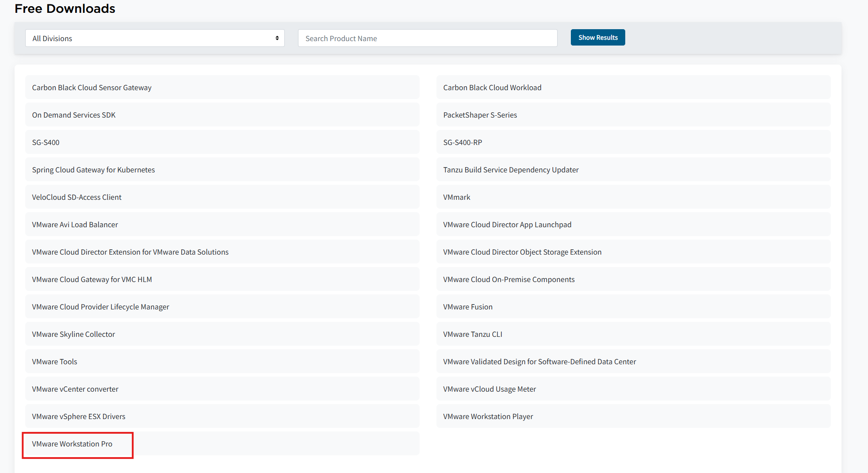Screen dimensions: 868x473
Task: Open the SG-S400 entry
Action: tap(222, 142)
